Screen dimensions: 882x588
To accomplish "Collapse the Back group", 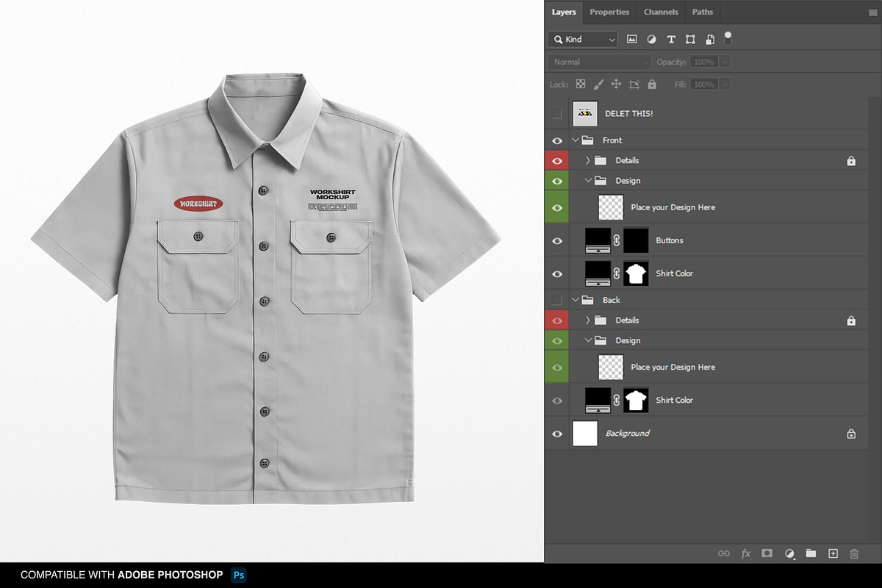I will [x=576, y=300].
